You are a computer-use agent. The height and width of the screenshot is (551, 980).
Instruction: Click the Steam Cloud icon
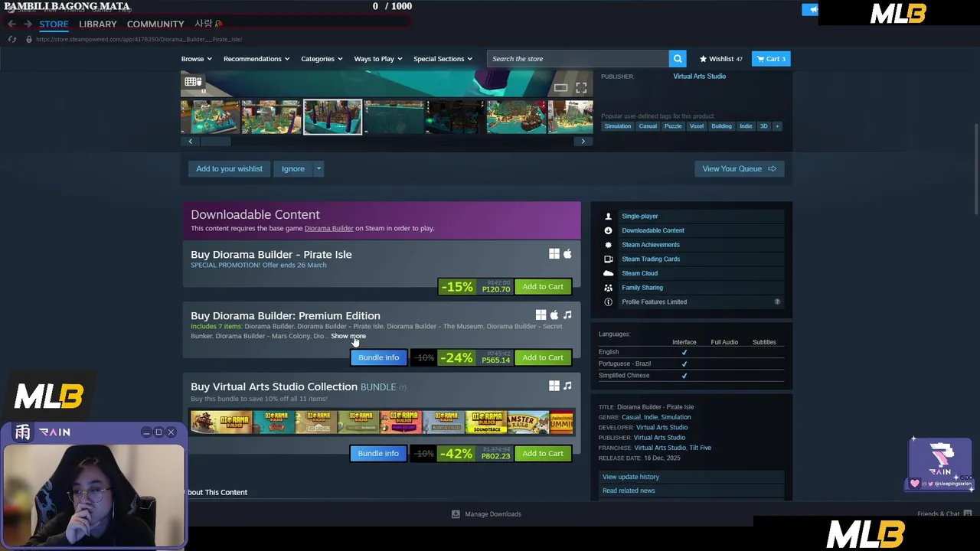click(x=608, y=273)
